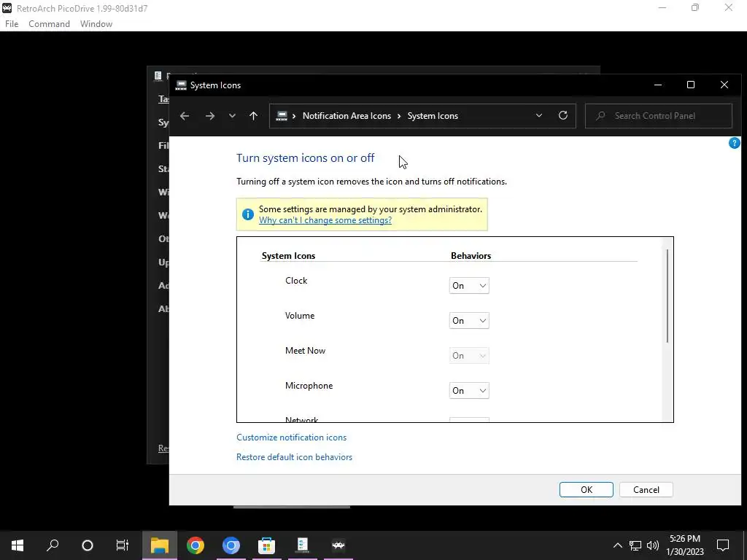Switch to RetroArch taskbar icon

pos(338,545)
